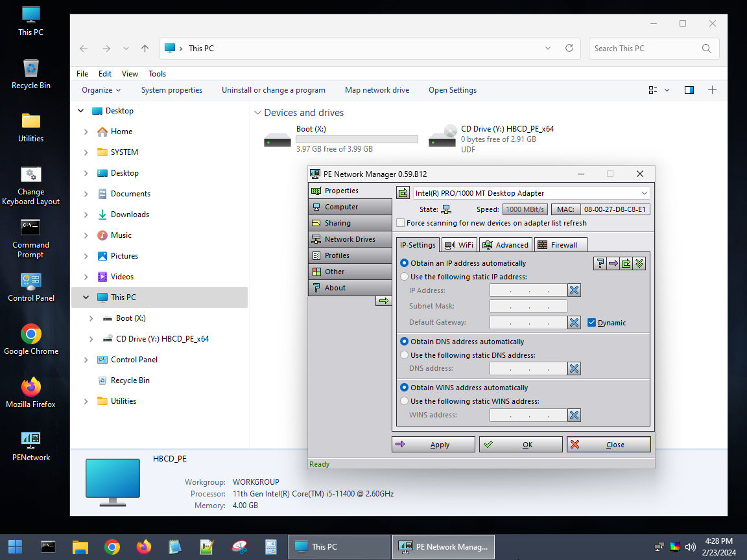Select Use the following static IP address
This screenshot has height=560, width=747.
[405, 277]
